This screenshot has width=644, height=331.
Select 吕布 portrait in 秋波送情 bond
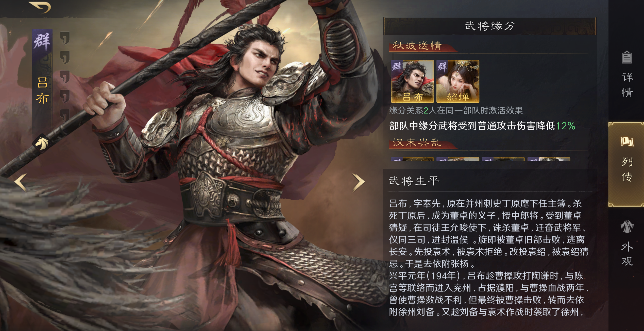click(x=412, y=81)
